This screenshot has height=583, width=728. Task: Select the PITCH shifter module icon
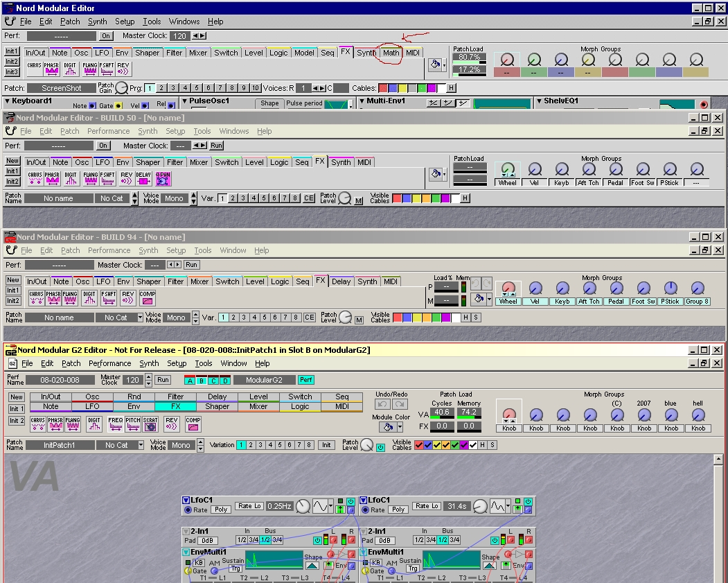tap(132, 424)
